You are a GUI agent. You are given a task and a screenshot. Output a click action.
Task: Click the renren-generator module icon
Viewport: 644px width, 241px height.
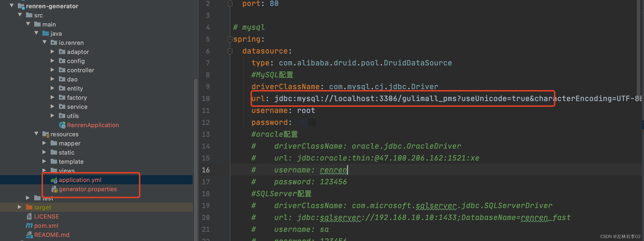21,6
